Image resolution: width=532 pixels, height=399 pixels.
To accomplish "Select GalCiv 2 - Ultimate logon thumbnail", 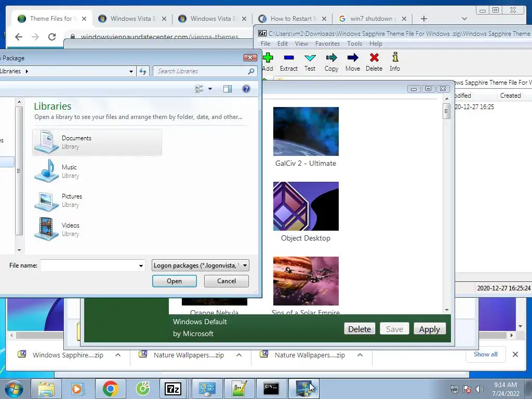I will click(305, 131).
